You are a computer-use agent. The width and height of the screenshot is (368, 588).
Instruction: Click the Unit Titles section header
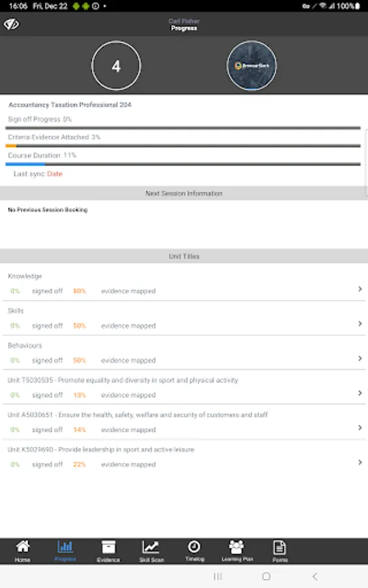click(x=184, y=256)
